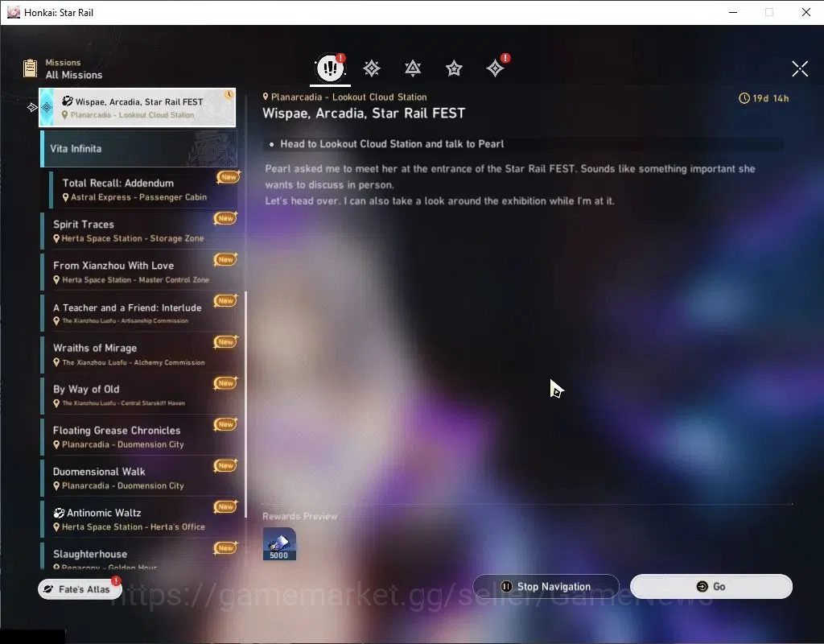Click the Planarcadia - Lookout Cloud Station location header
The width and height of the screenshot is (824, 644).
click(344, 97)
